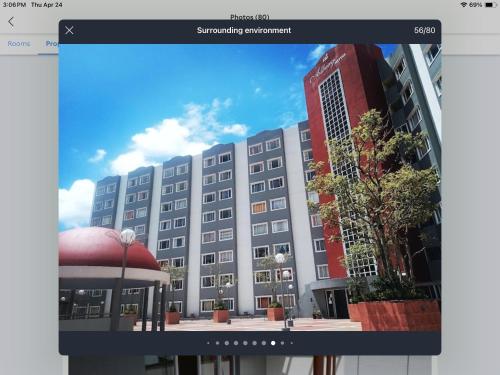500x375 pixels.
Task: Go back using the left chevron arrow
Action: tap(11, 22)
